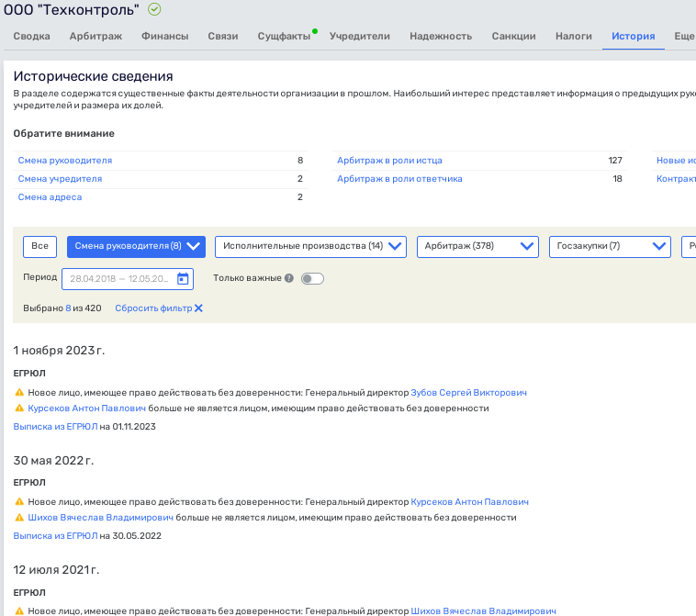The image size is (696, 616).
Task: Click the help question mark near Только важные
Action: (288, 279)
